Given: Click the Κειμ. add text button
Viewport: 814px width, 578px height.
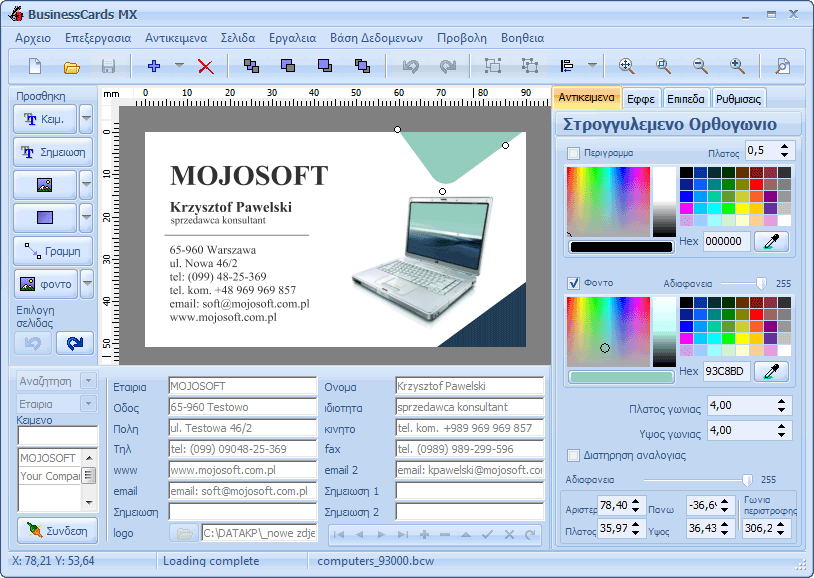Looking at the screenshot, I should pyautogui.click(x=45, y=119).
